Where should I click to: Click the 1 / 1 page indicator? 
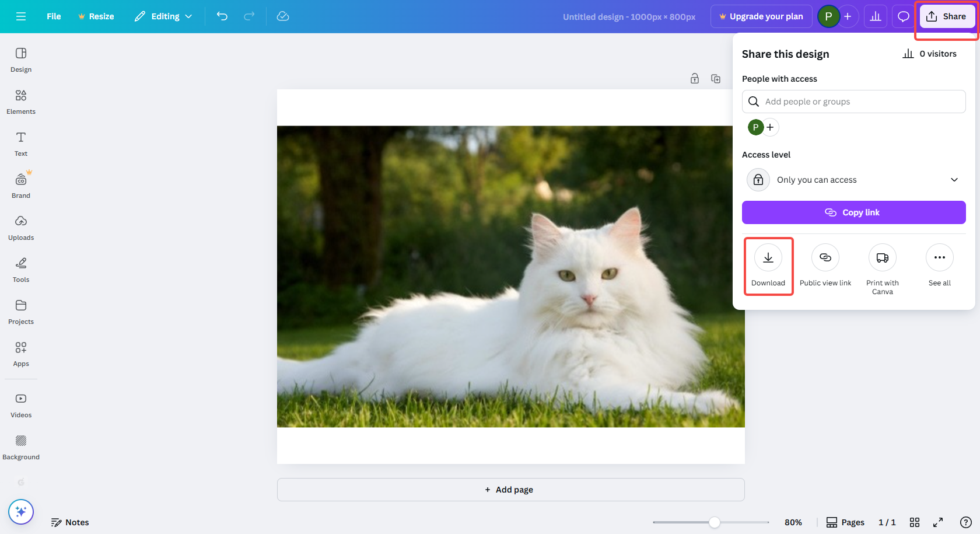coord(887,522)
